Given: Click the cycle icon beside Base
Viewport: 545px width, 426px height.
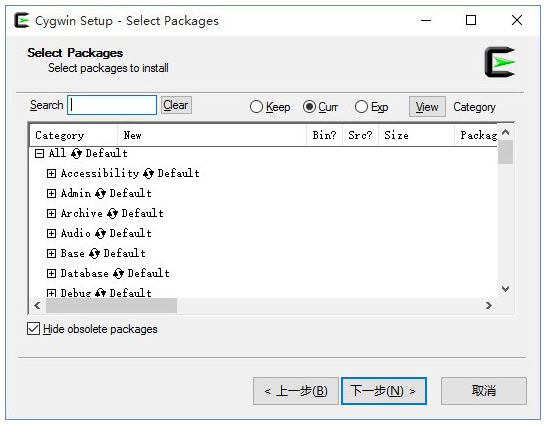Looking at the screenshot, I should [94, 253].
